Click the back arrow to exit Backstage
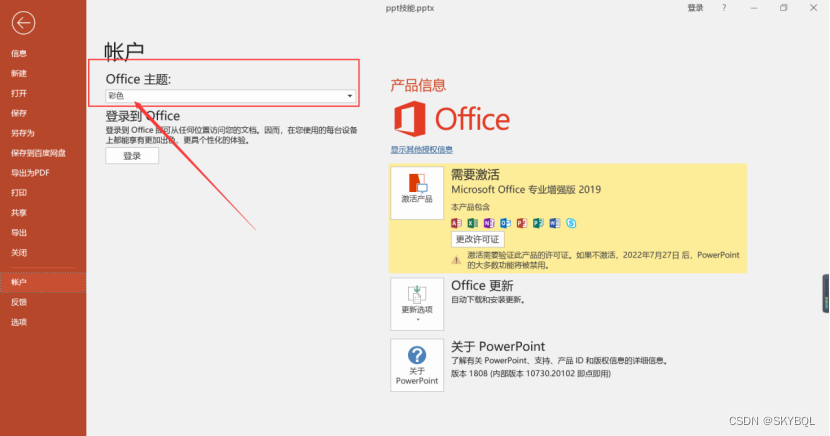The height and width of the screenshot is (436, 830). 23,23
